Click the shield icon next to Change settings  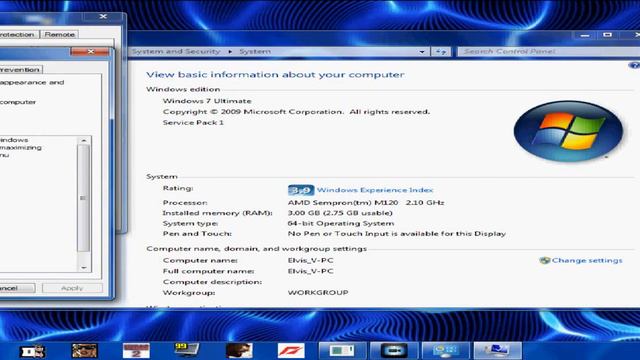[x=544, y=260]
